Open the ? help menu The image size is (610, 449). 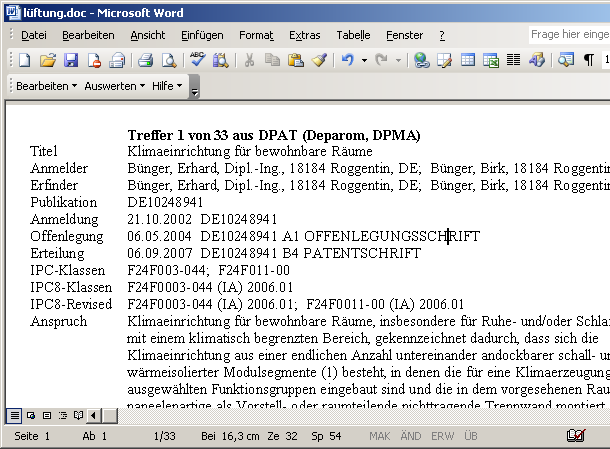(x=442, y=35)
